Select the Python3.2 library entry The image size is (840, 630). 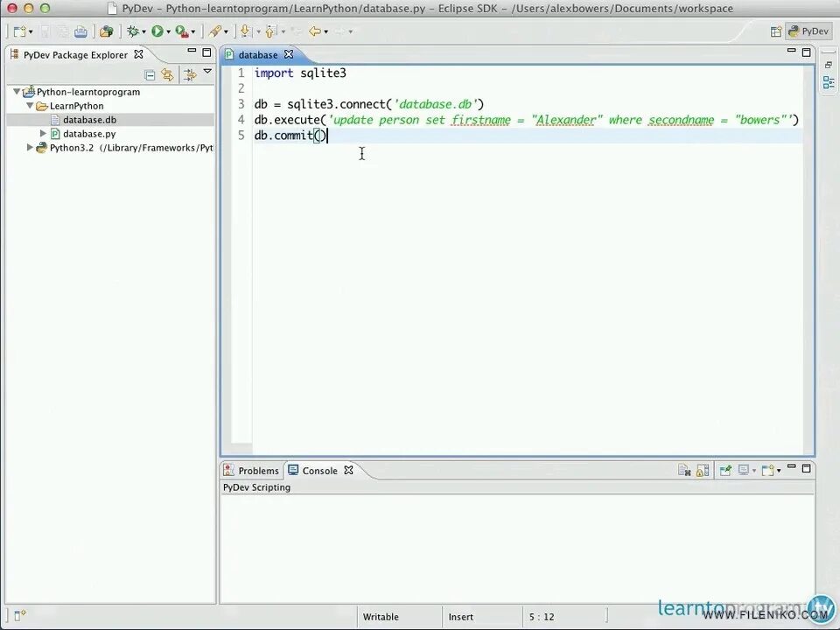pos(131,147)
